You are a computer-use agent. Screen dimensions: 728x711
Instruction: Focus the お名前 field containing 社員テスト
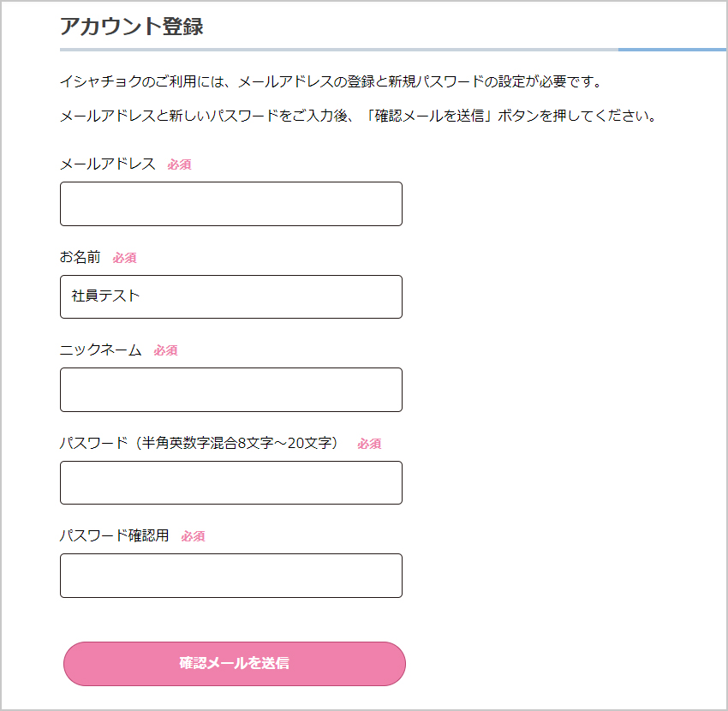coord(231,296)
